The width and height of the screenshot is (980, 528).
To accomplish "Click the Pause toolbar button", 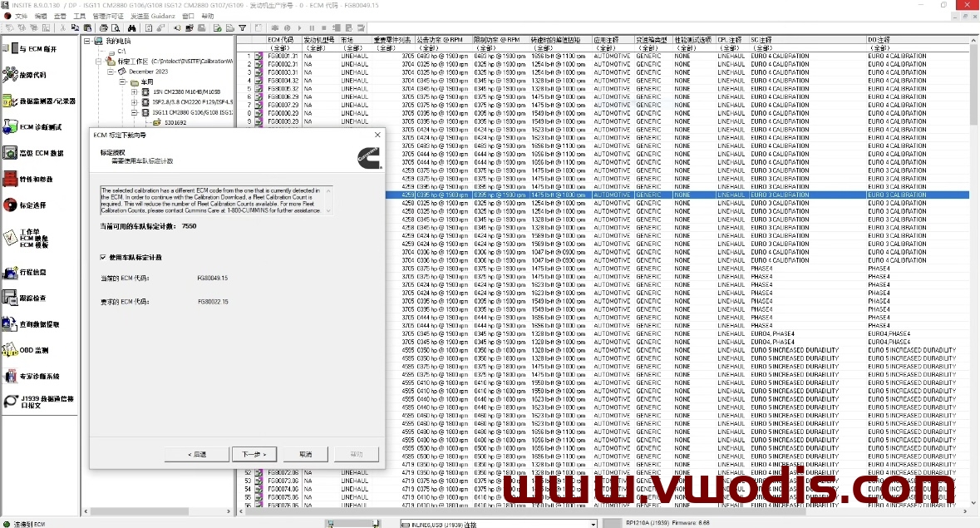I will (x=312, y=28).
